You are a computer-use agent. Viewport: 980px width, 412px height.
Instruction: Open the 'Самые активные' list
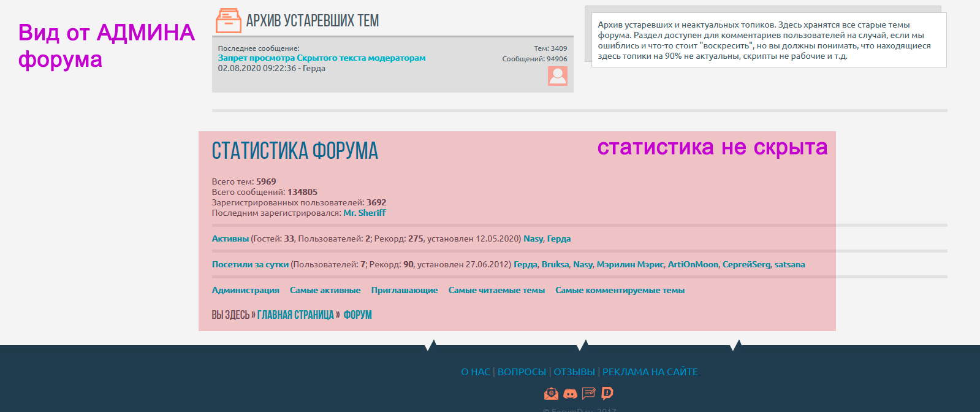point(325,290)
